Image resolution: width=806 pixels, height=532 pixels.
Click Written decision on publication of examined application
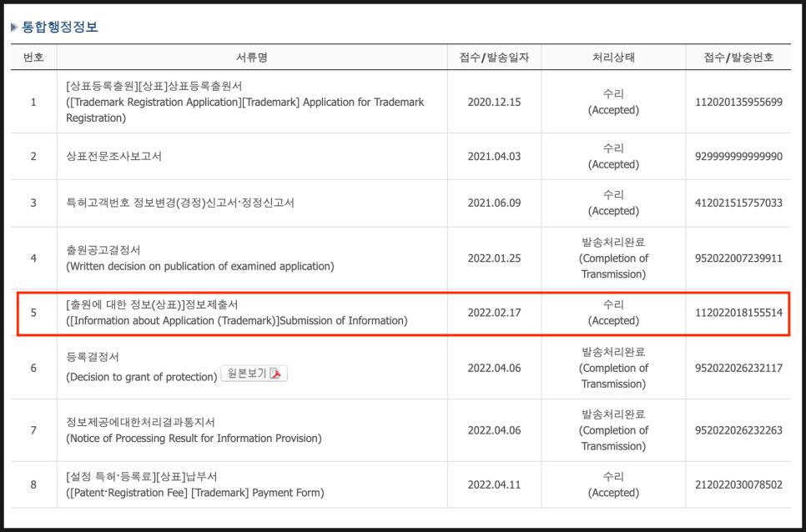(x=200, y=267)
